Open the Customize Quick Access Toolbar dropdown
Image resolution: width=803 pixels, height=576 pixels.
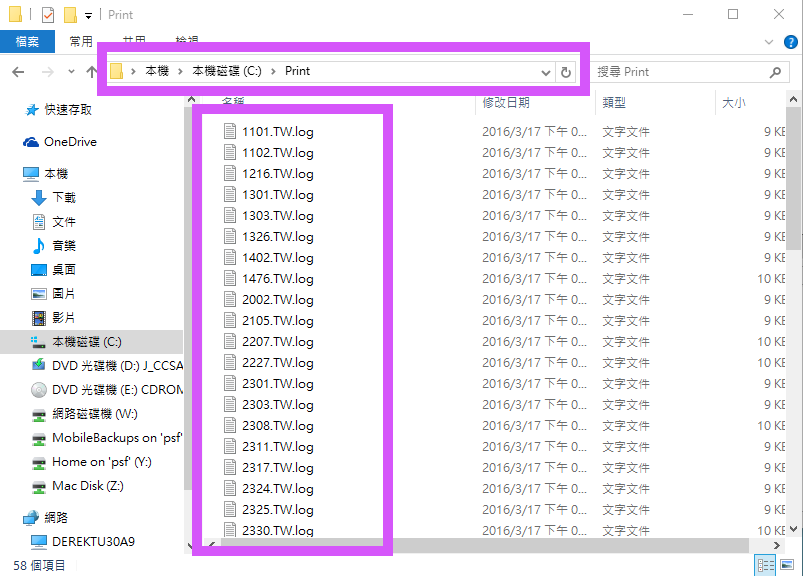click(x=88, y=16)
